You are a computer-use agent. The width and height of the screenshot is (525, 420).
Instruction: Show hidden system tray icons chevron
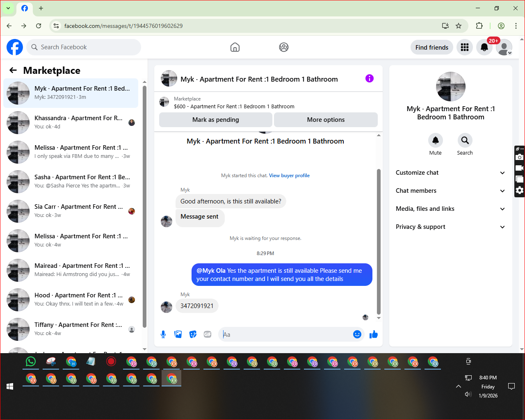(x=459, y=386)
